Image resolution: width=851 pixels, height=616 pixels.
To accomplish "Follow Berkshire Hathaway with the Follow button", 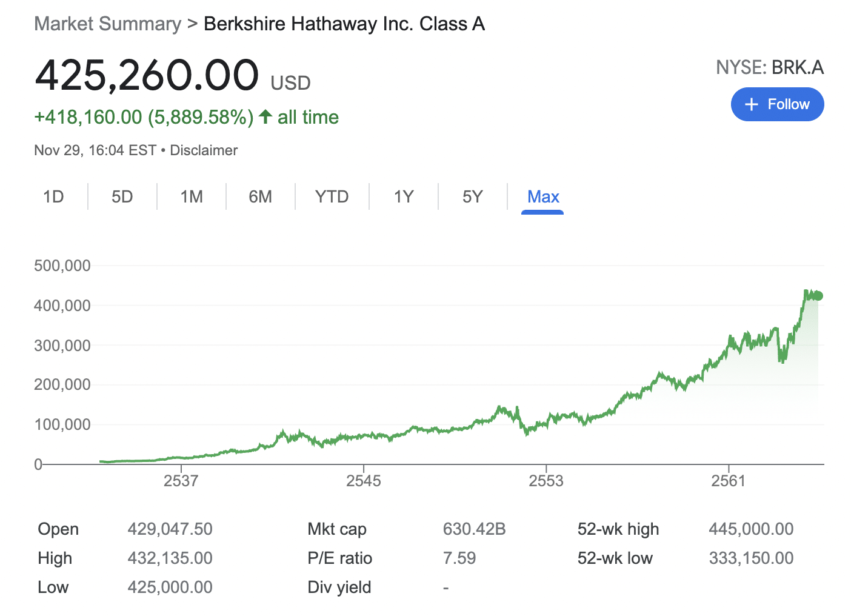I will coord(778,104).
